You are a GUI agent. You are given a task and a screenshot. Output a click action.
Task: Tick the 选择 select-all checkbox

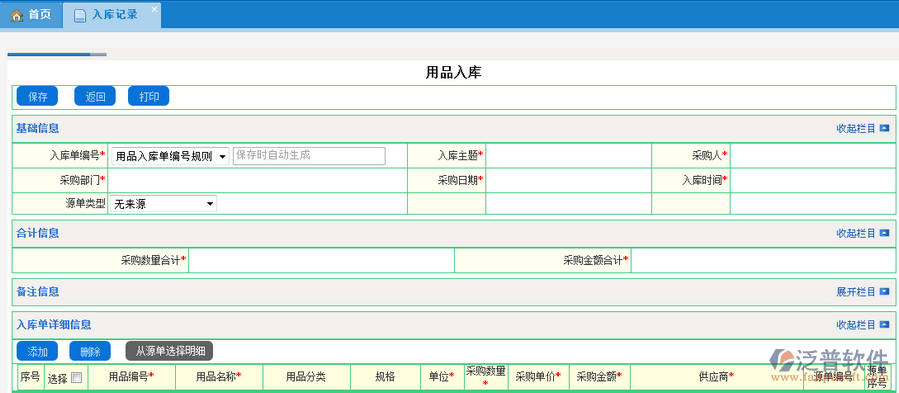(77, 378)
